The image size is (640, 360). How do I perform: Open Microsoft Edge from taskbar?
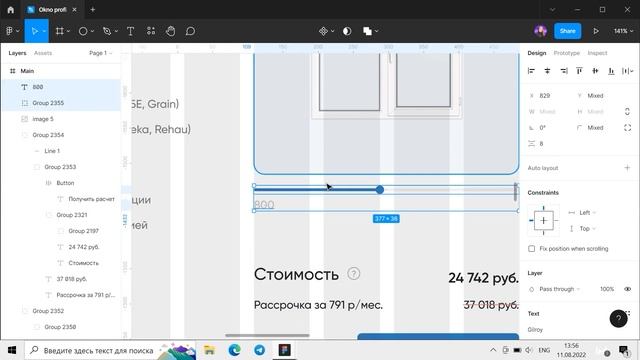[234, 350]
